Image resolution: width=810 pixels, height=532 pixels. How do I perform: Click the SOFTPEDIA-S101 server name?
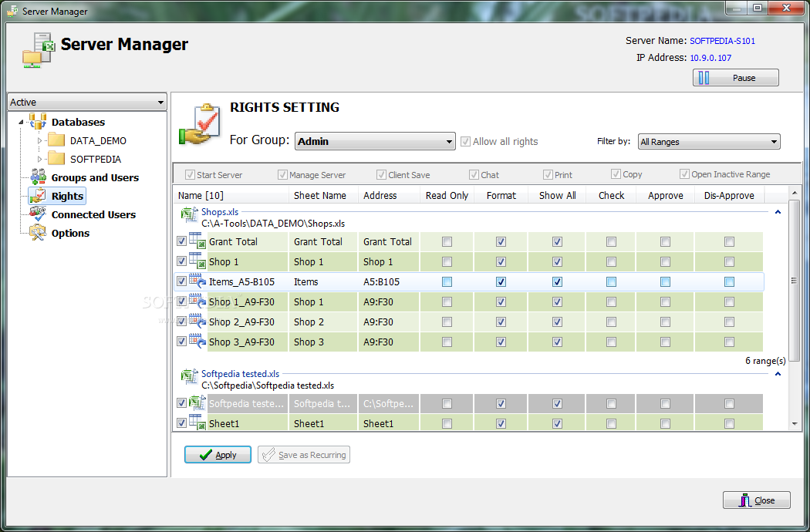tap(722, 41)
